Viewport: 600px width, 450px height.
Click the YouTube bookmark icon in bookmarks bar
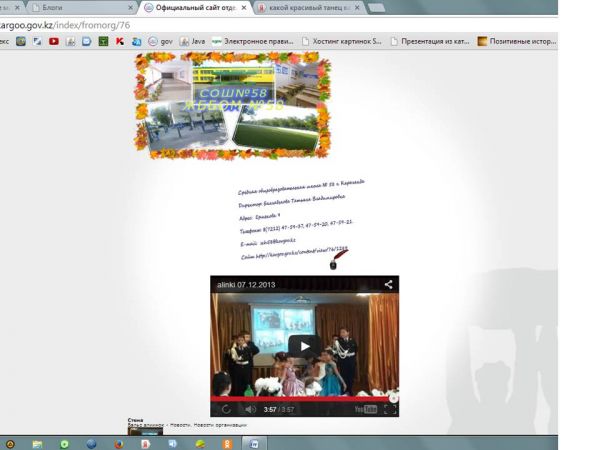pyautogui.click(x=53, y=42)
